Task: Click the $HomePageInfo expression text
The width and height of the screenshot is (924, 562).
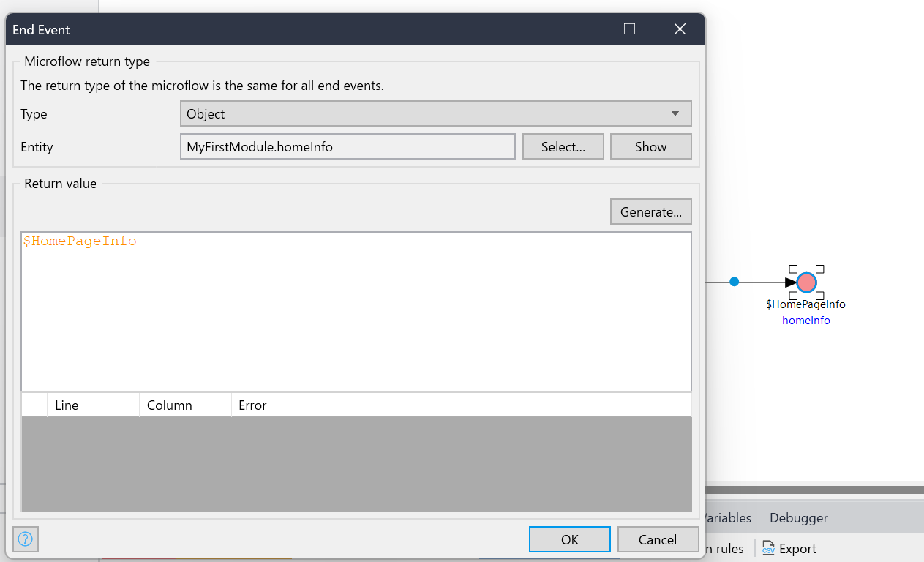Action: click(x=80, y=241)
